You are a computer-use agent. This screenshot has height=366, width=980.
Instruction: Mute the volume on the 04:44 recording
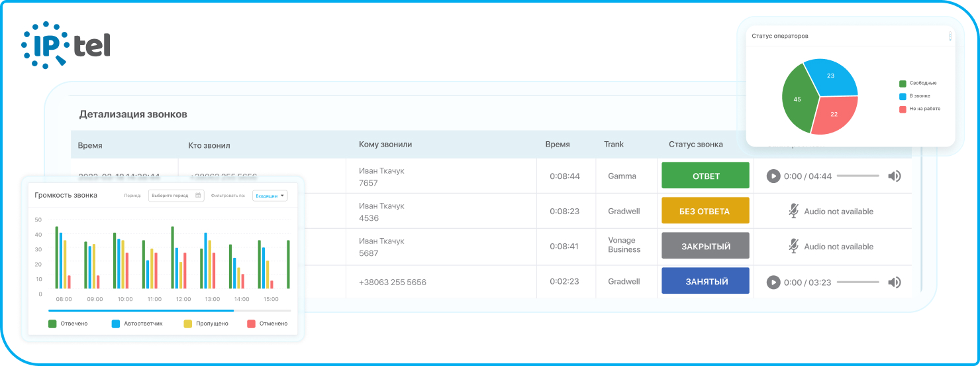pyautogui.click(x=895, y=176)
